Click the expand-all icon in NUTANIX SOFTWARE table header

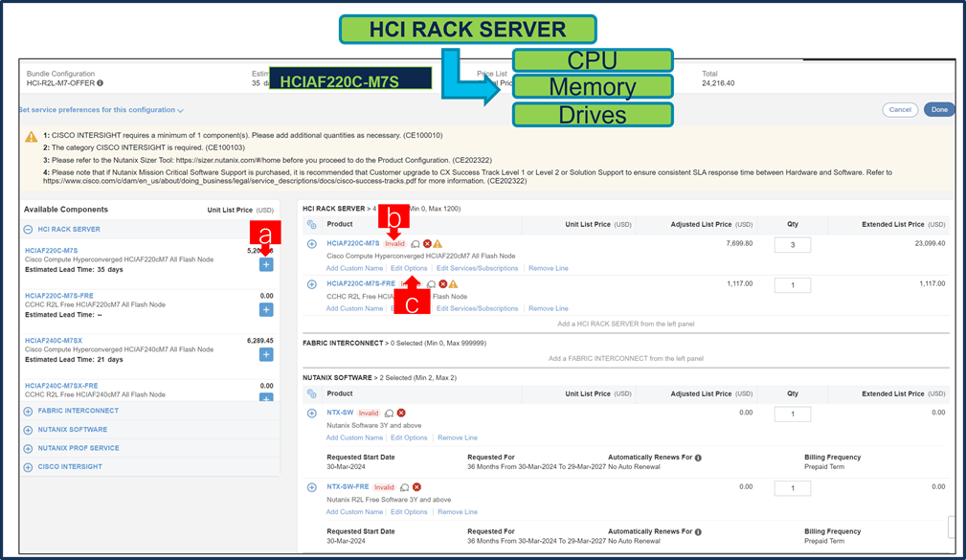(x=312, y=394)
